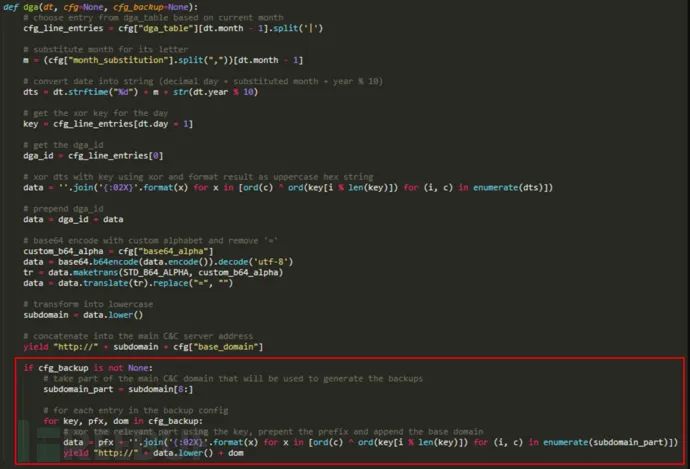
Task: Click the key = cfg_line_entries[dt.day - 1] line
Action: point(107,123)
